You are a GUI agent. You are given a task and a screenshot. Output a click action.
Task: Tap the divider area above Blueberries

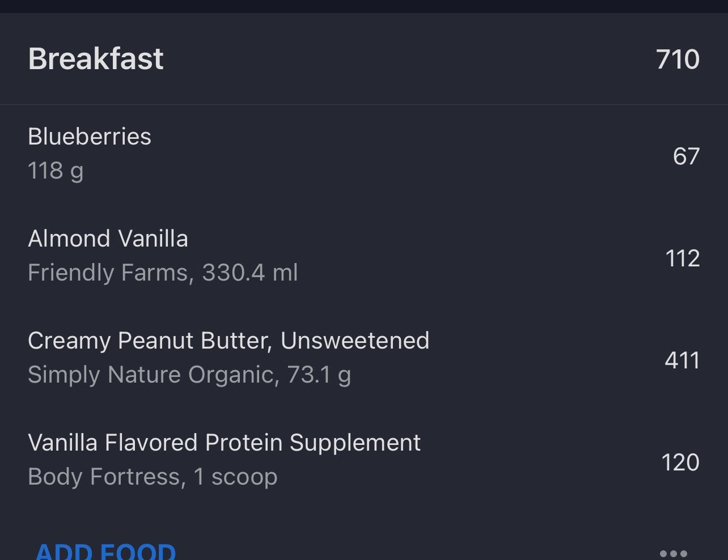point(364,104)
